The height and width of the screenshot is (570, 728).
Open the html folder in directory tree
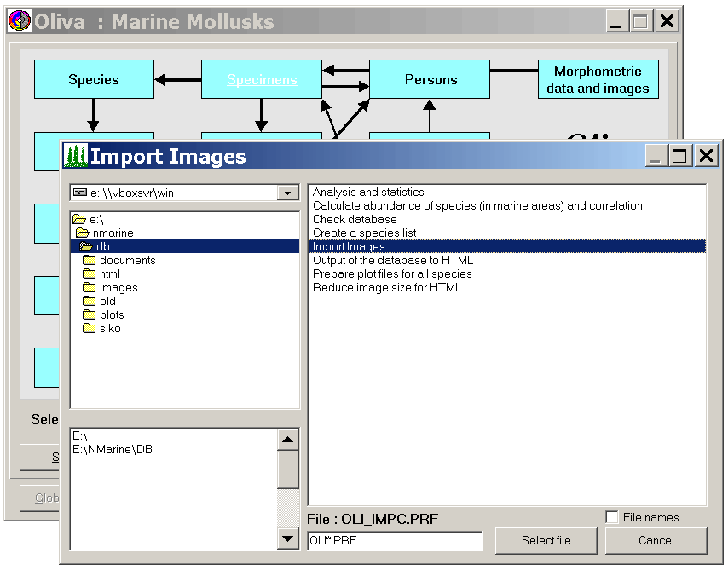109,274
